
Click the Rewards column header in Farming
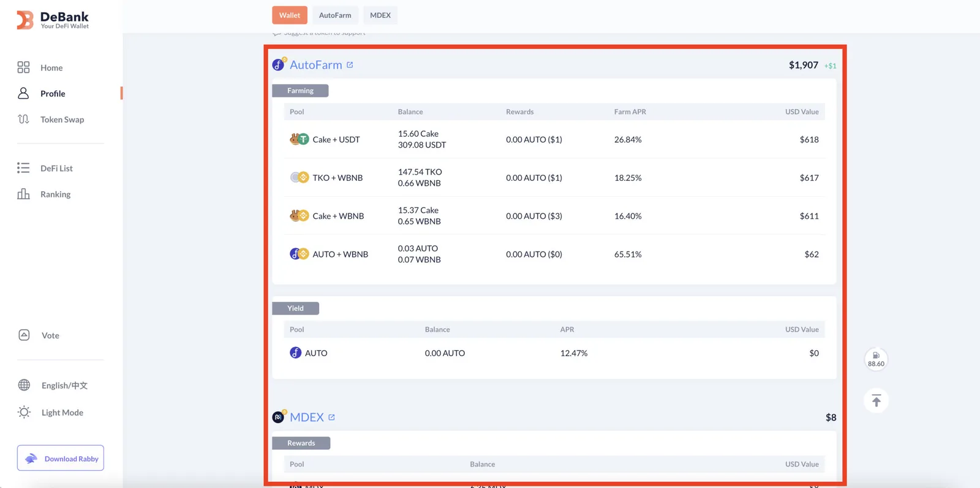[520, 112]
